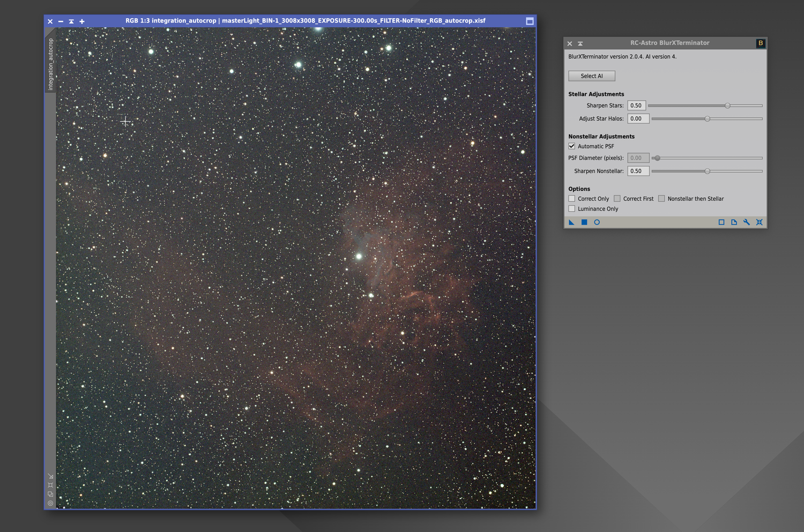The width and height of the screenshot is (804, 532).
Task: Click the Sharpen Stars value field
Action: click(x=637, y=106)
